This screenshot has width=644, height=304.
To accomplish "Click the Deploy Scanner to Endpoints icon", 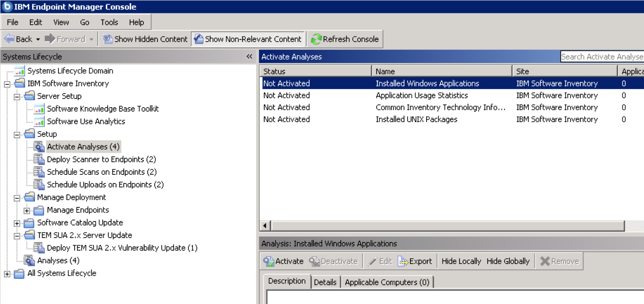I will (x=39, y=159).
